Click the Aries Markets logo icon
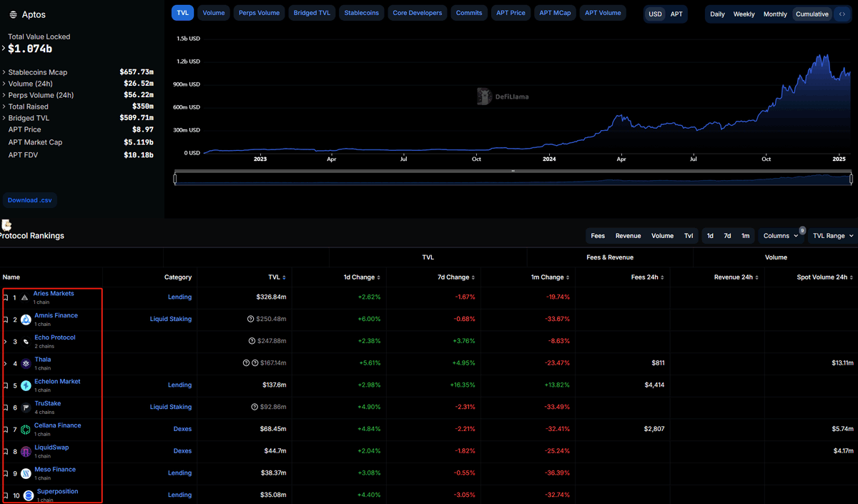This screenshot has height=504, width=858. (24, 297)
